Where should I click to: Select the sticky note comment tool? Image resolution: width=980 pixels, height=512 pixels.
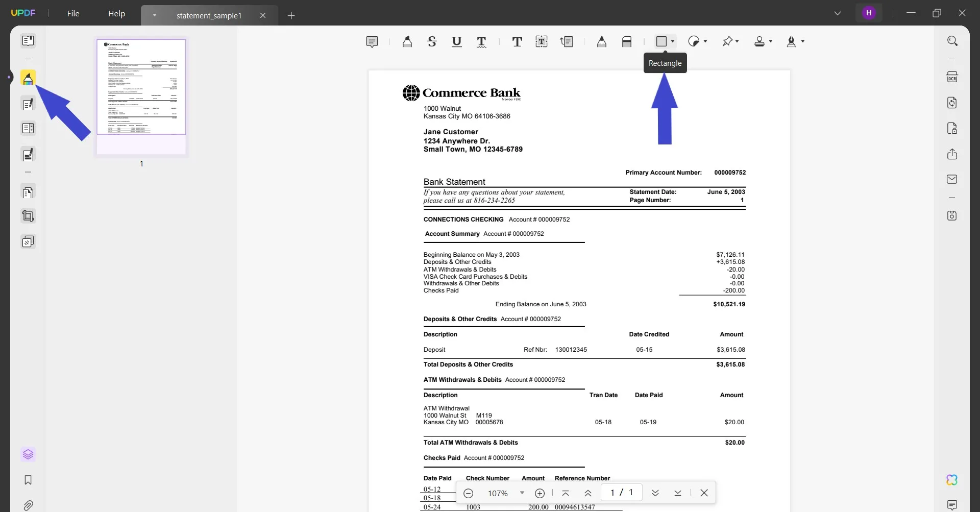click(372, 42)
